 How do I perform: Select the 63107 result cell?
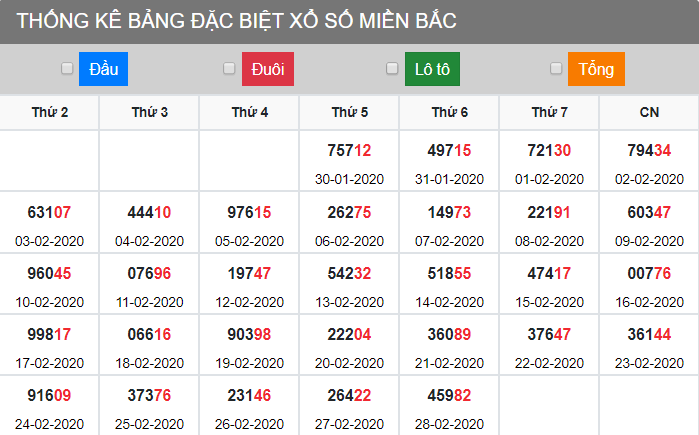pos(50,212)
